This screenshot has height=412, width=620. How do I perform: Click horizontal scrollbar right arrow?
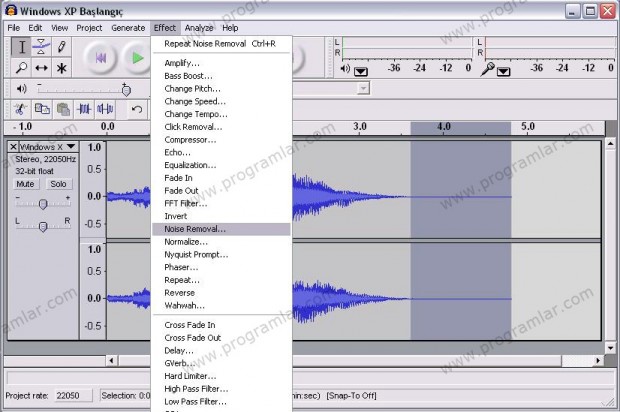tap(598, 361)
